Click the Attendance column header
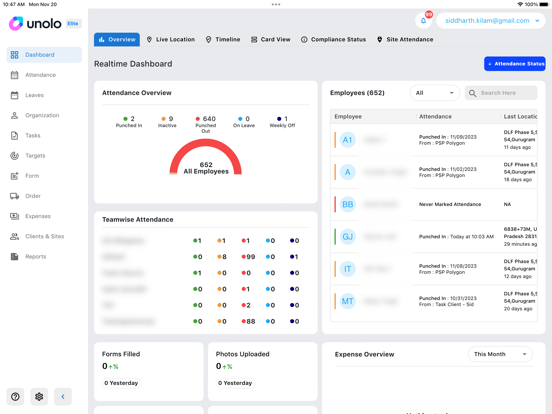Viewport: 552px width, 414px height. click(435, 117)
